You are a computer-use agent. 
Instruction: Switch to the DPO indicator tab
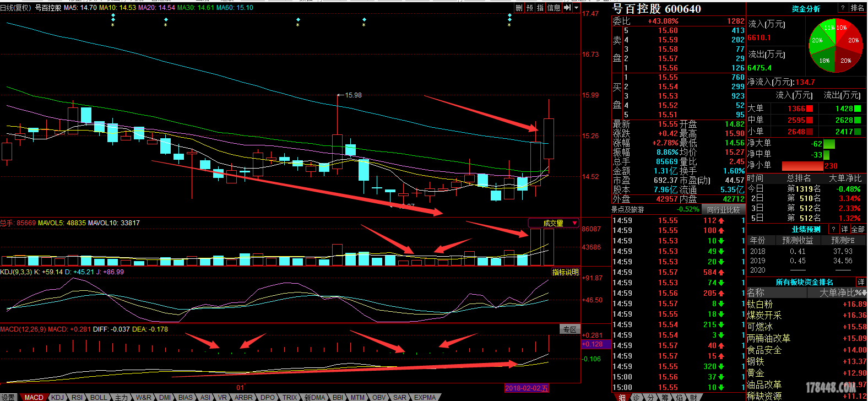[268, 397]
